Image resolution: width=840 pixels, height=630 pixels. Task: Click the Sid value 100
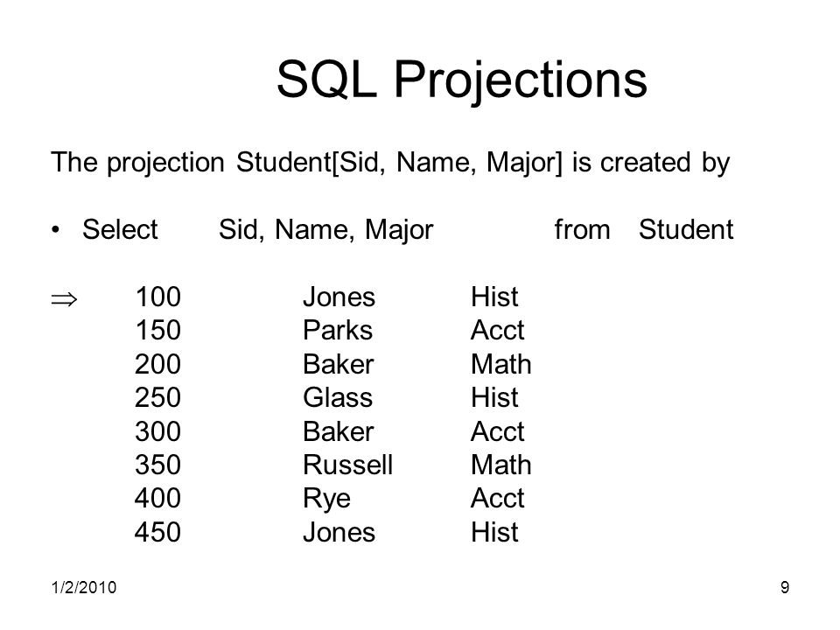[x=158, y=297]
